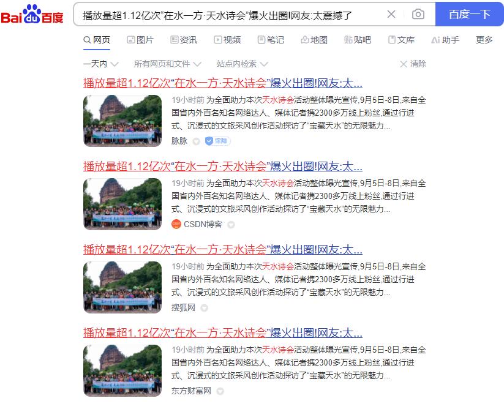Select the 网页 tab
This screenshot has width=504, height=420.
(x=97, y=40)
